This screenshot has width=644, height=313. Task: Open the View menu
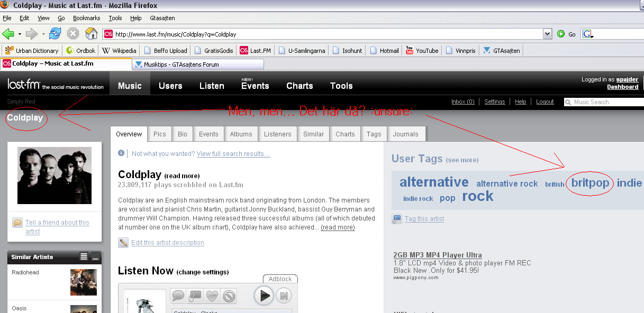43,18
